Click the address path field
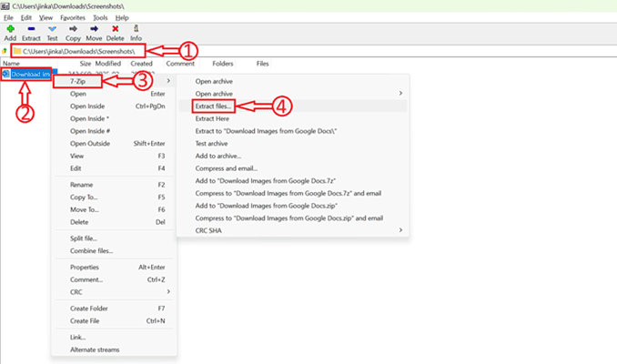 coord(78,51)
